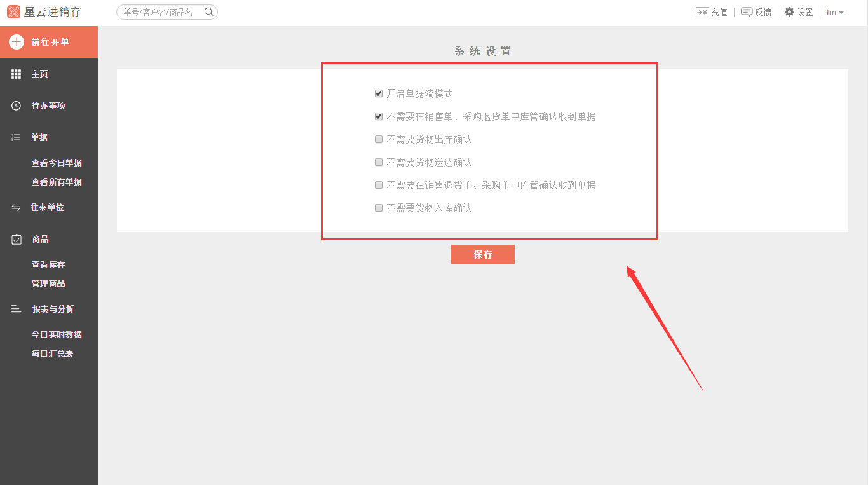Open 报表与分析 via its sidebar icon
868x485 pixels.
[x=16, y=309]
